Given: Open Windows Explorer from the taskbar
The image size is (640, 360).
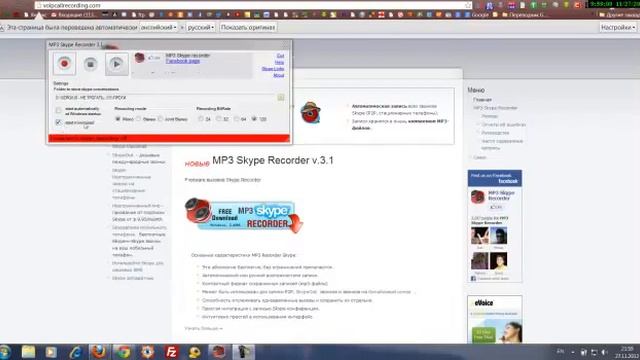Looking at the screenshot, I should (28, 352).
